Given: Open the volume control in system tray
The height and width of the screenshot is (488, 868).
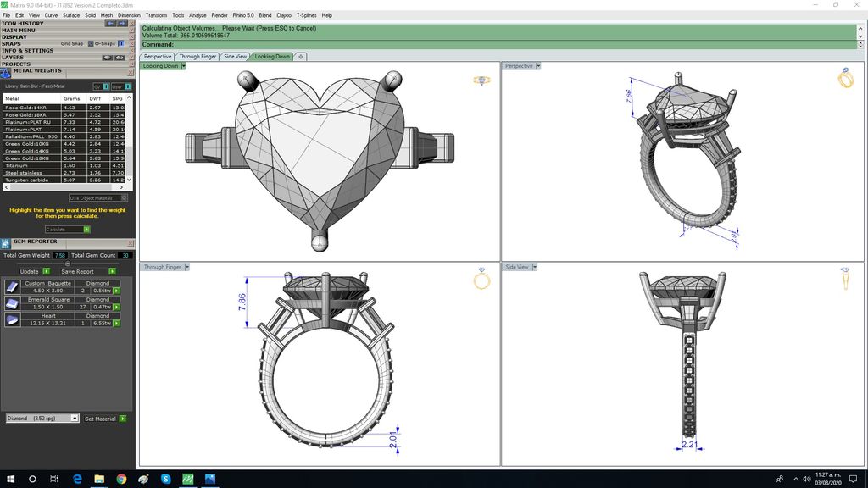Looking at the screenshot, I should (x=807, y=480).
